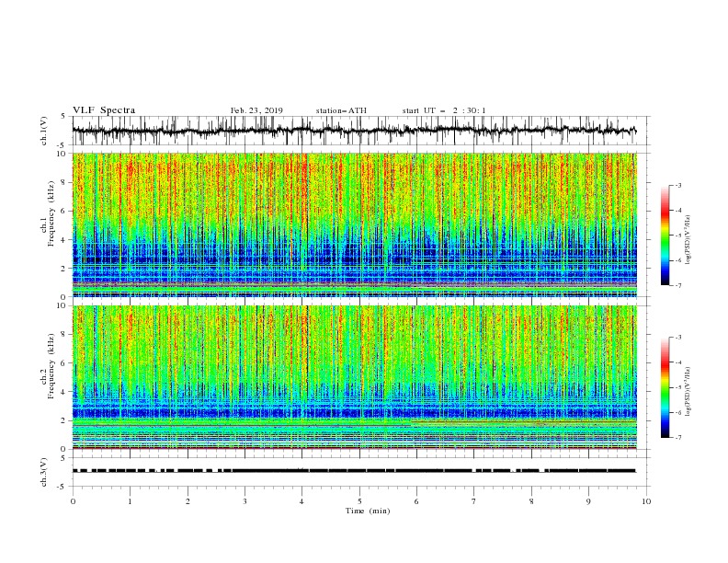Click the log(PSD) label of the lower colorbar
The image size is (728, 563).
688,392
